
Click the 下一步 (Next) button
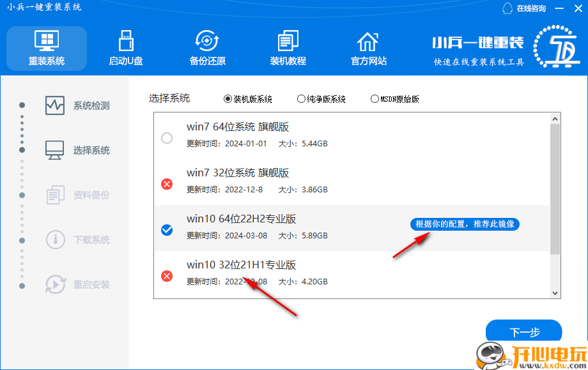coord(523,331)
